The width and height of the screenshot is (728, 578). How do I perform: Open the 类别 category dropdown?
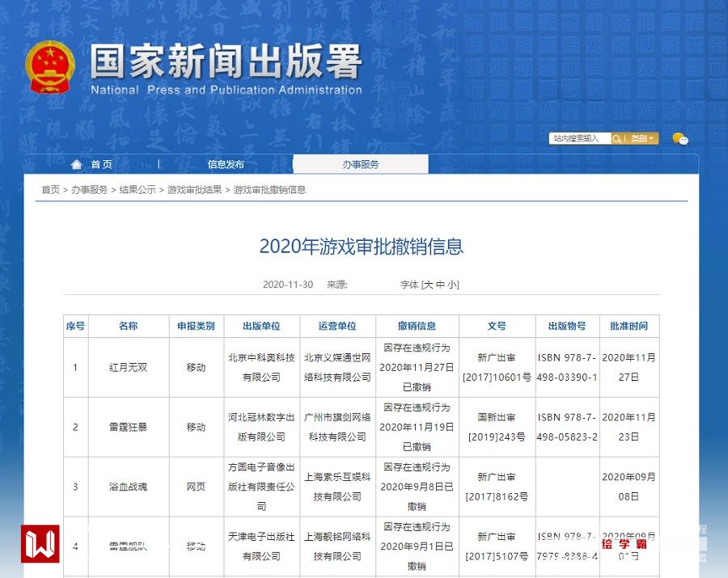pos(642,138)
